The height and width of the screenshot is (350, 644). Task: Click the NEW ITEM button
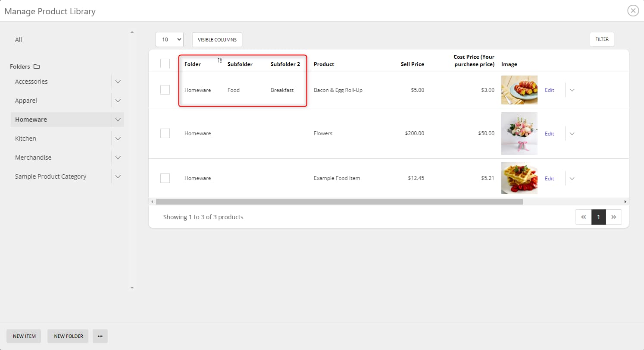24,336
